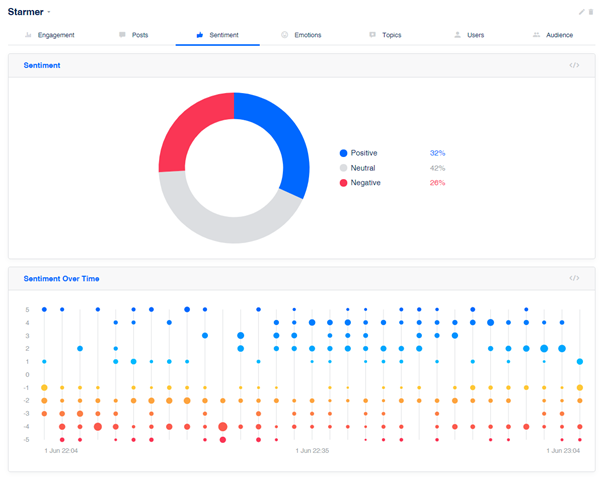Screen dimensions: 602x478
Task: Click the Starmer page title
Action: (x=26, y=12)
